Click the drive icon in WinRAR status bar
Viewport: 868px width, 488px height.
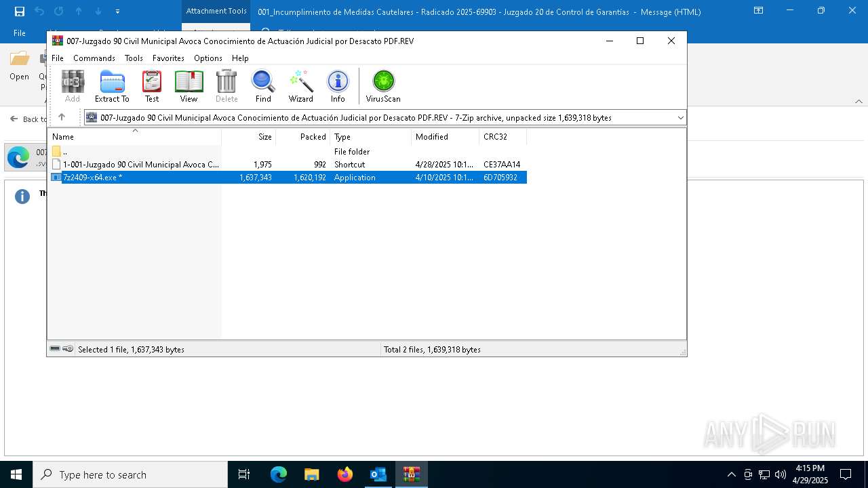point(55,349)
